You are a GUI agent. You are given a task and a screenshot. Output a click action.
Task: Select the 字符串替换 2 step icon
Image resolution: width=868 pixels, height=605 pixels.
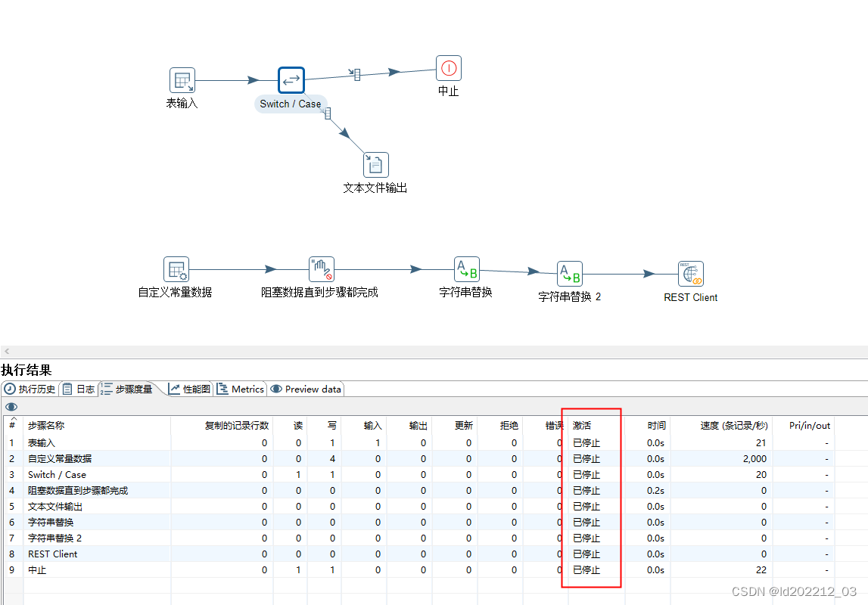point(570,274)
